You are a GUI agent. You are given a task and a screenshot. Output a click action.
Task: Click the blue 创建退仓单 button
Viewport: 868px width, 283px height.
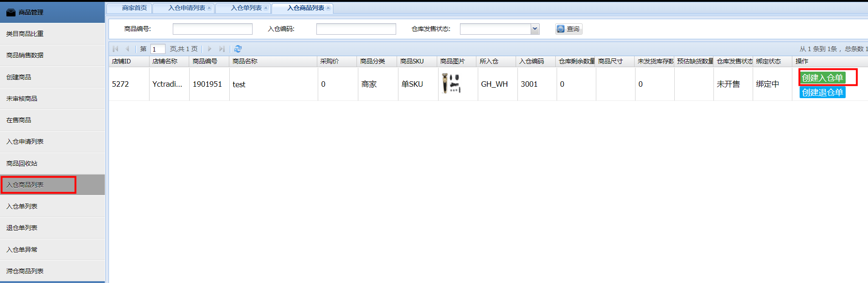point(822,93)
